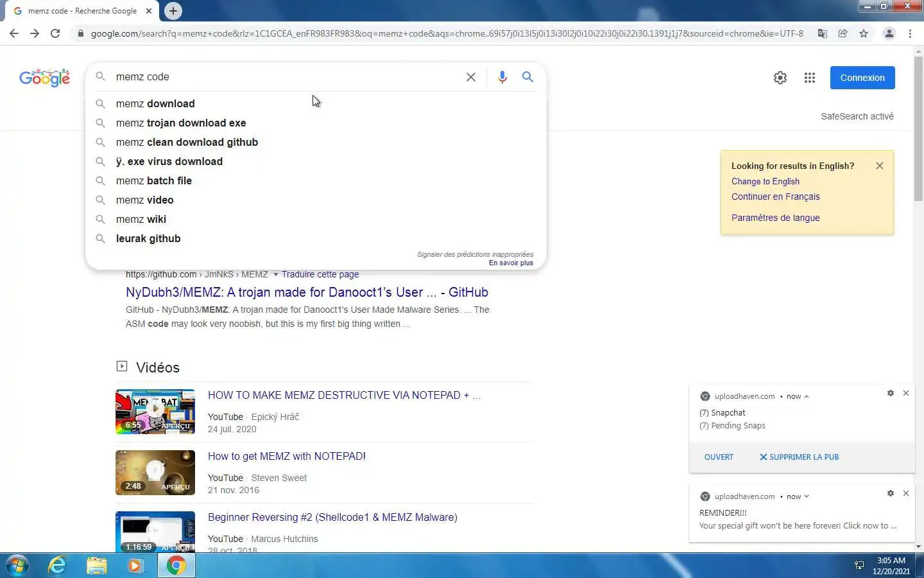
Task: Open Beginner Reversing #2 video link
Action: click(x=332, y=517)
